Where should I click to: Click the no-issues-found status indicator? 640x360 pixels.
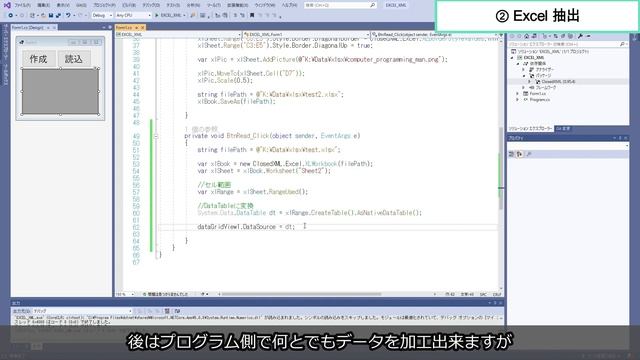tap(166, 294)
